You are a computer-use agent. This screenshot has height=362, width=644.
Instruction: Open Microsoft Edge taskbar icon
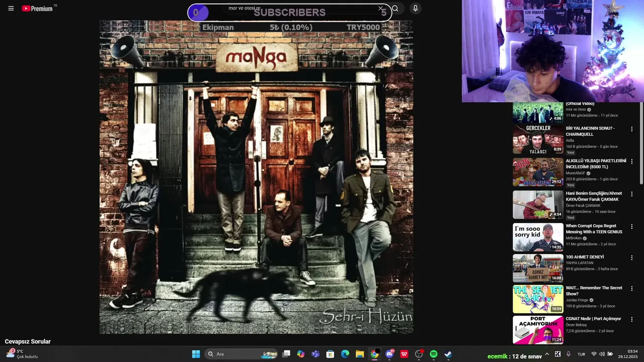[345, 354]
